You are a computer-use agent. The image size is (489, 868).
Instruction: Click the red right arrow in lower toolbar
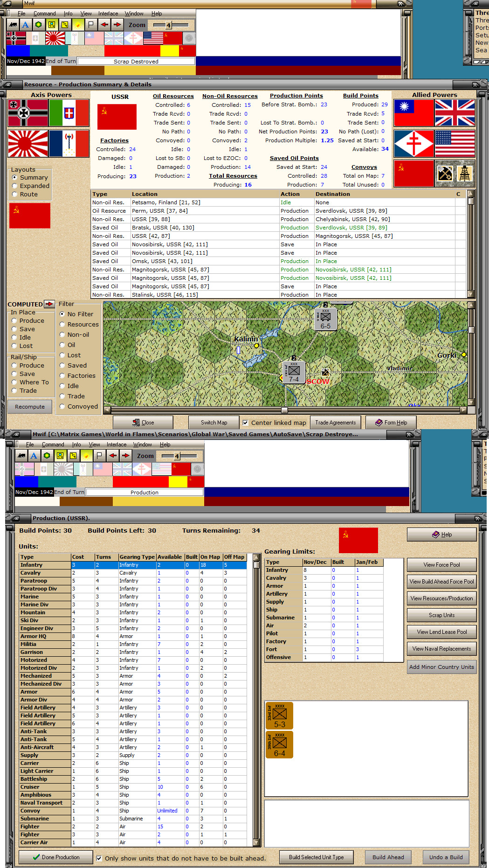(125, 456)
